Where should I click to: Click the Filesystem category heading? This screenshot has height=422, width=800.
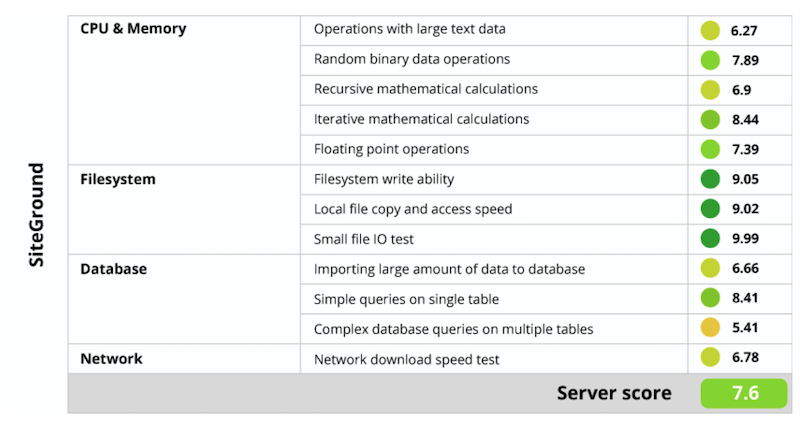click(x=118, y=179)
